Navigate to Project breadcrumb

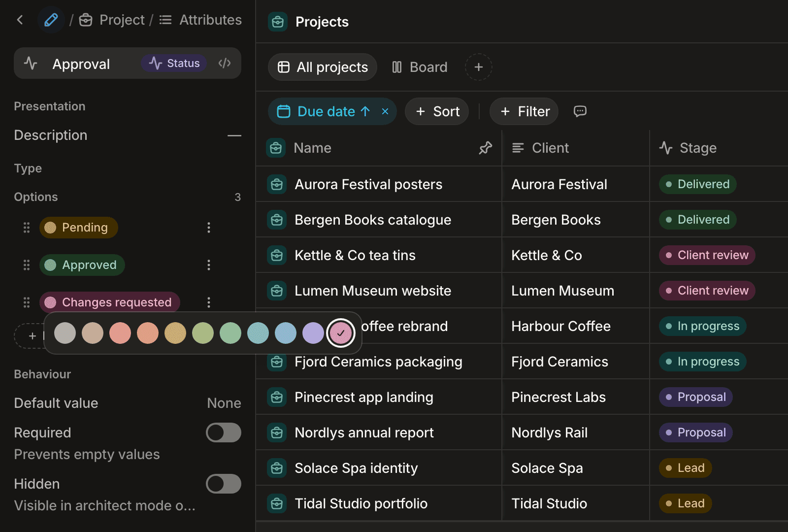(112, 20)
